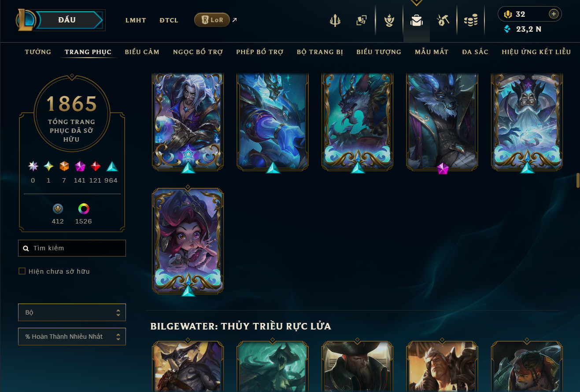Viewport: 580px width, 392px height.
Task: Open the % Hoàn Thành Nhiều Nhất dropdown
Action: [x=72, y=337]
